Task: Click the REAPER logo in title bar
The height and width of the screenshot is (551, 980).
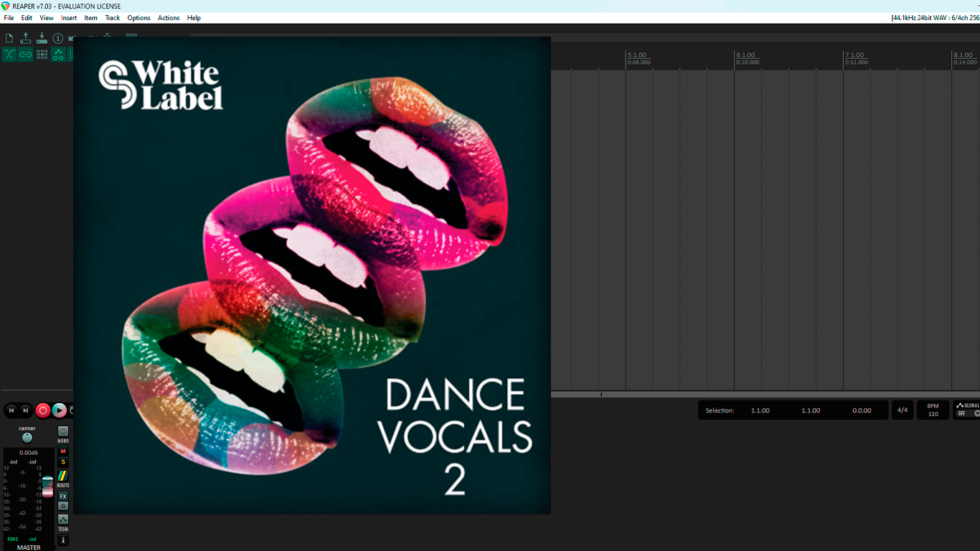Action: coord(6,6)
